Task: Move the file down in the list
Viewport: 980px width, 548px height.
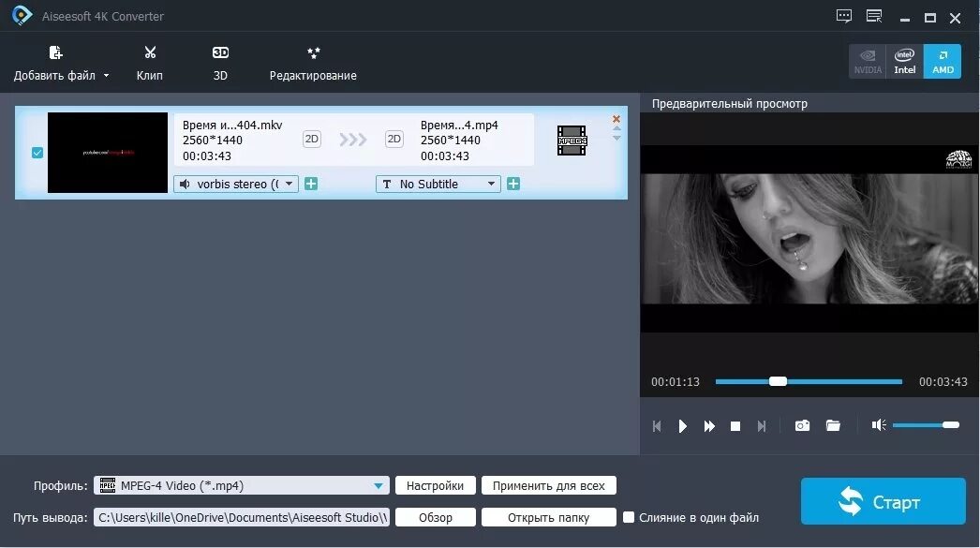Action: [x=616, y=138]
